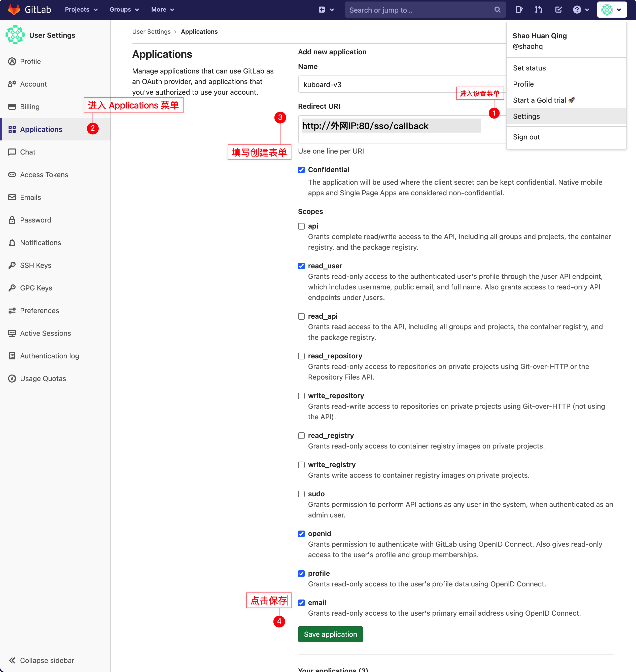
Task: Click the search magnifier icon
Action: tap(497, 10)
